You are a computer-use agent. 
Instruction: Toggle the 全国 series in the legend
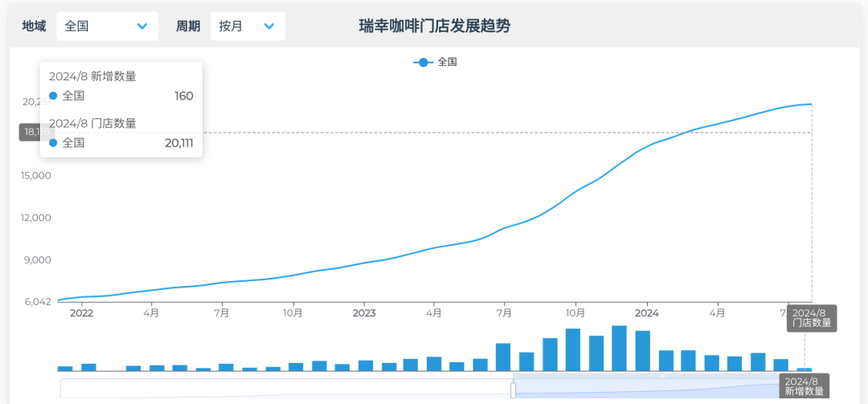tap(435, 63)
